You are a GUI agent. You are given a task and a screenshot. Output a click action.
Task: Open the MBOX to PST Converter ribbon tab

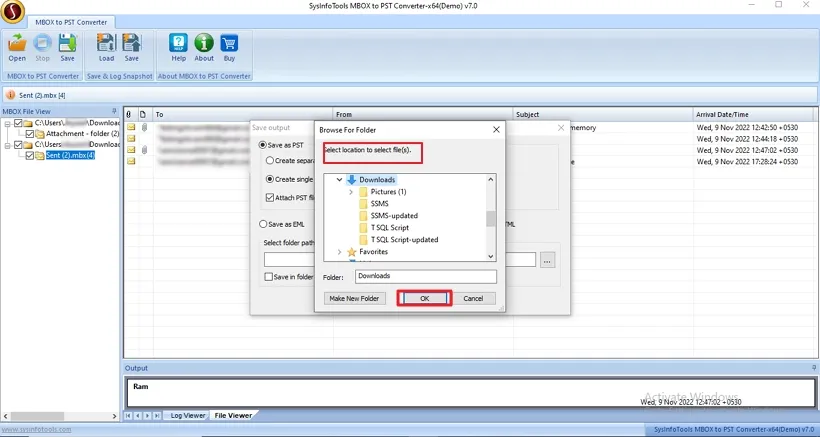(x=71, y=22)
